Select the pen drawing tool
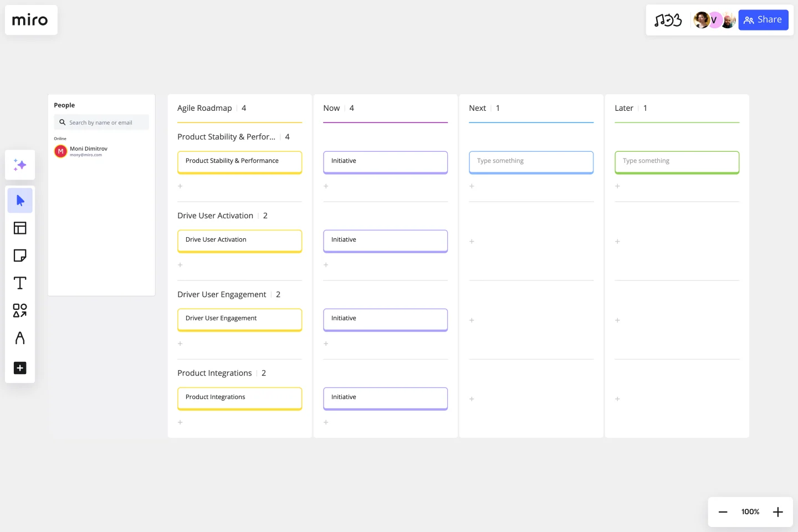This screenshot has width=798, height=532. pyautogui.click(x=20, y=338)
